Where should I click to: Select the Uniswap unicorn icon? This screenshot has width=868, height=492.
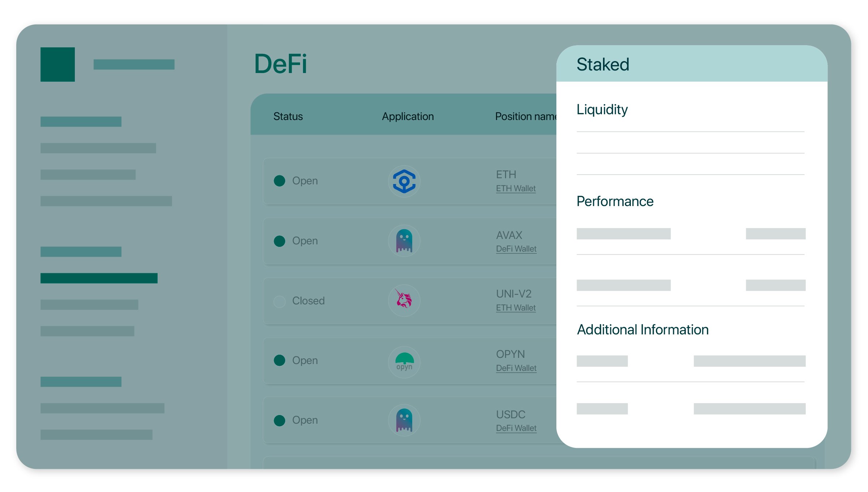coord(404,301)
